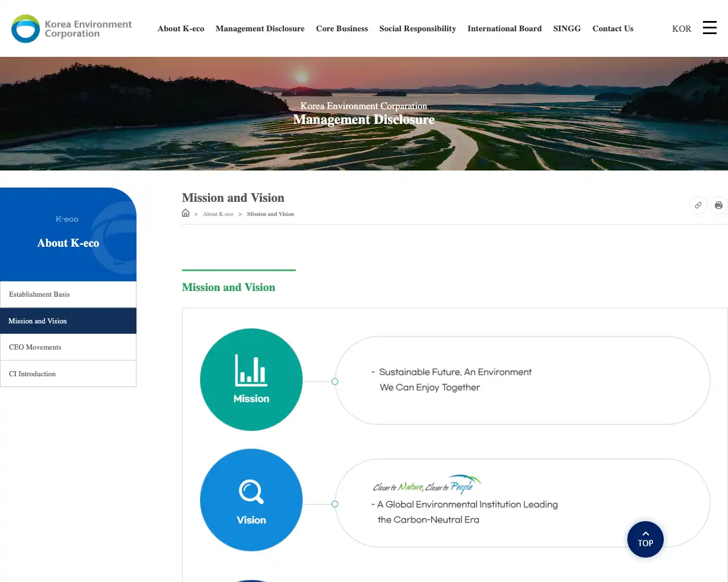Image resolution: width=728 pixels, height=582 pixels.
Task: Open the Social Responsibility menu
Action: point(417,28)
